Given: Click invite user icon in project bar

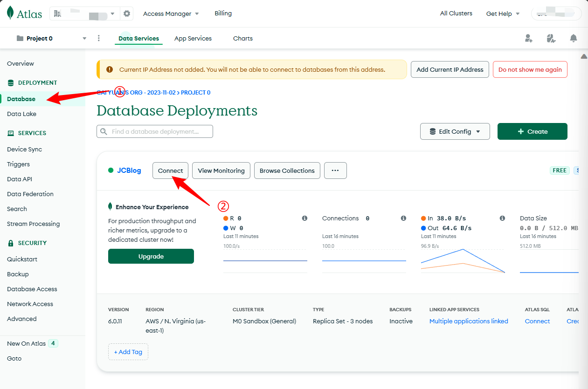Looking at the screenshot, I should 529,38.
